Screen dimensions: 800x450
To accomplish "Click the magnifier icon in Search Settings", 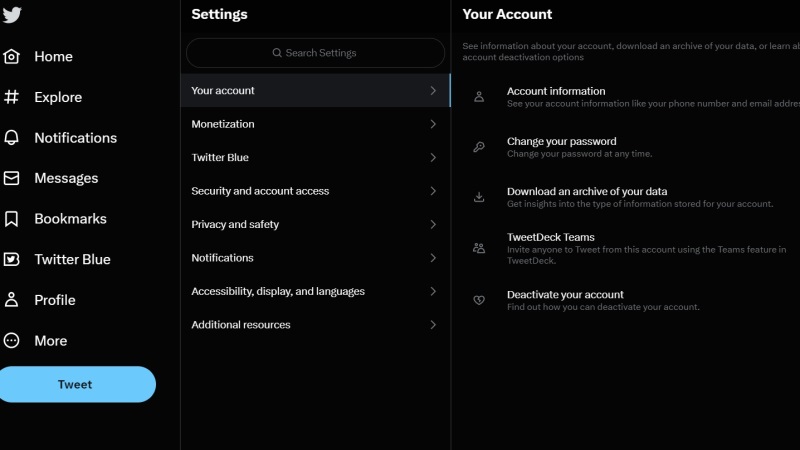I will click(277, 53).
